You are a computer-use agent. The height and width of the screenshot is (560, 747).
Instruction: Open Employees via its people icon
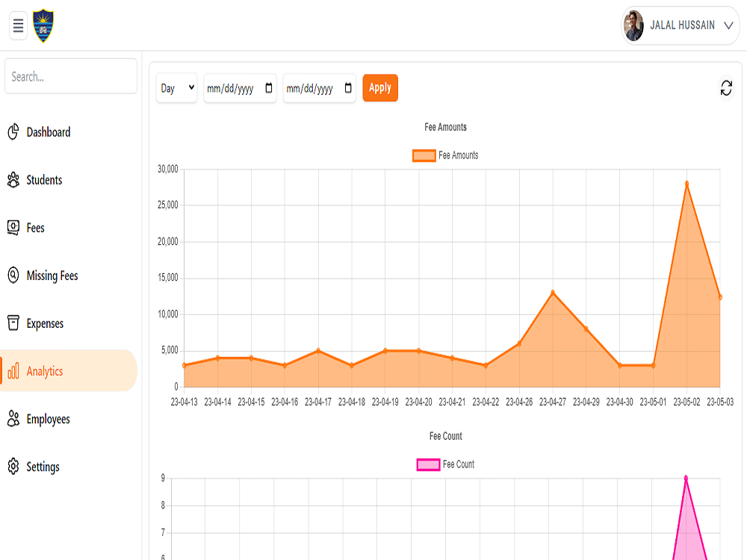(x=13, y=418)
